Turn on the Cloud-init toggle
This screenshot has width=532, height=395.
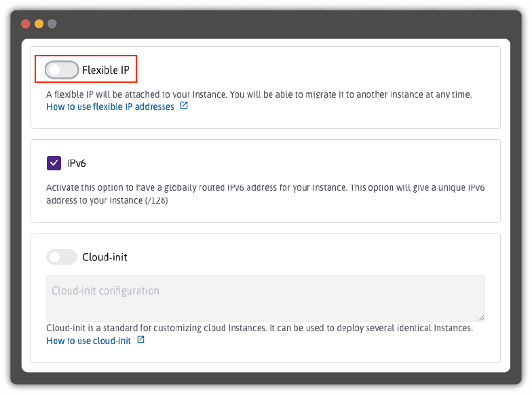click(62, 257)
